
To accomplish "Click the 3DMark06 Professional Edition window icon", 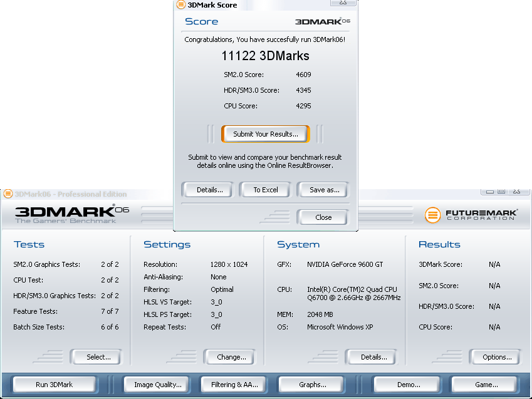I will pos(8,194).
